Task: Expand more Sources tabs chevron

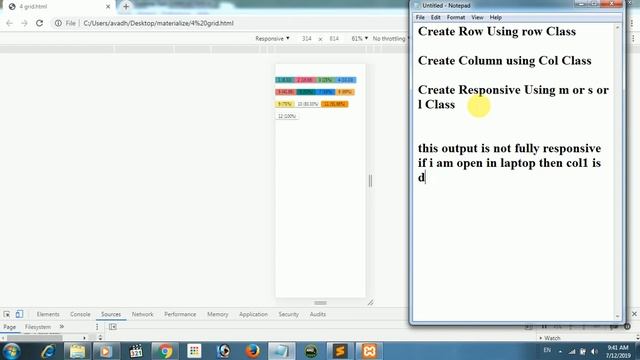Action: 62,327
